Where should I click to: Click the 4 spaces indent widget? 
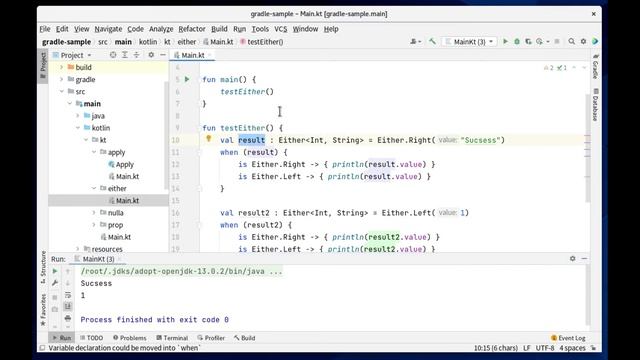coord(572,348)
